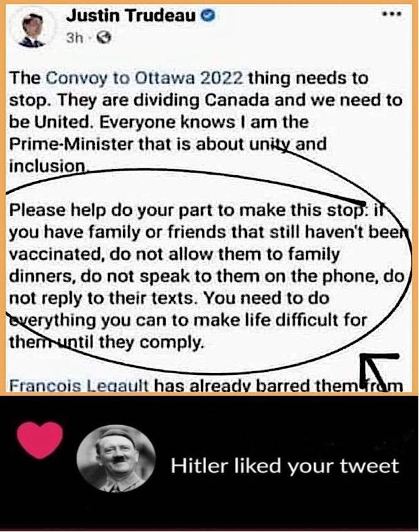Open the Francois Legault profile link
Image resolution: width=419 pixels, height=532 pixels.
point(79,386)
